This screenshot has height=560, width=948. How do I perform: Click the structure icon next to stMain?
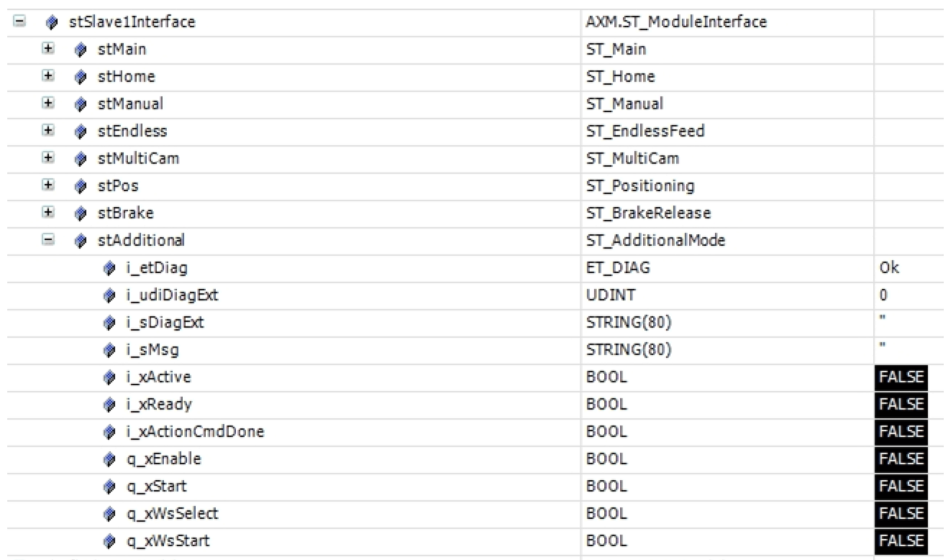click(80, 50)
